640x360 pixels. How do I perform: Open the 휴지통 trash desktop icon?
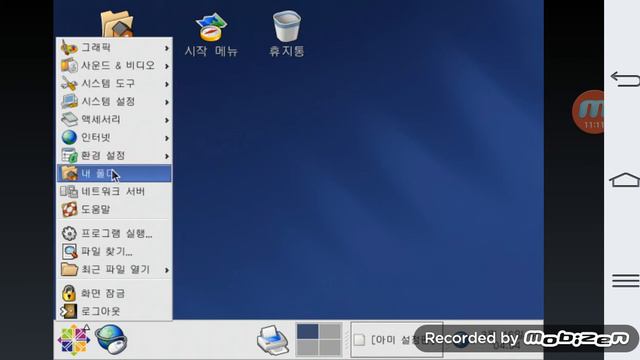click(287, 34)
